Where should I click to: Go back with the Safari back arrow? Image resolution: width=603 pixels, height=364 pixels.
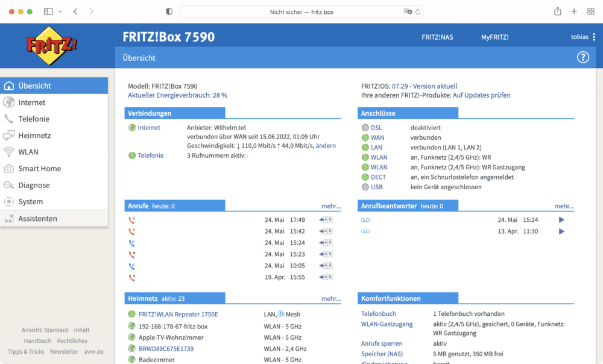[x=76, y=11]
